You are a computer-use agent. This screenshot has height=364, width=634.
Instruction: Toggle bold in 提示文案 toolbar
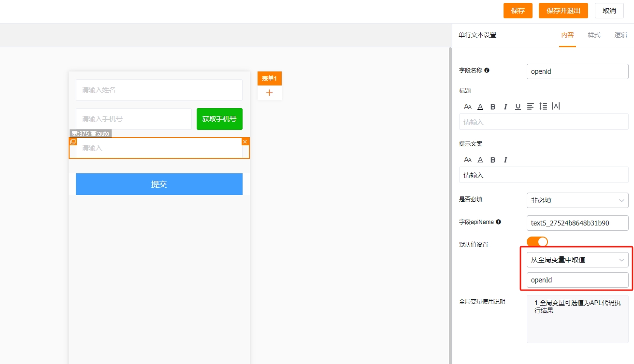[x=493, y=160]
